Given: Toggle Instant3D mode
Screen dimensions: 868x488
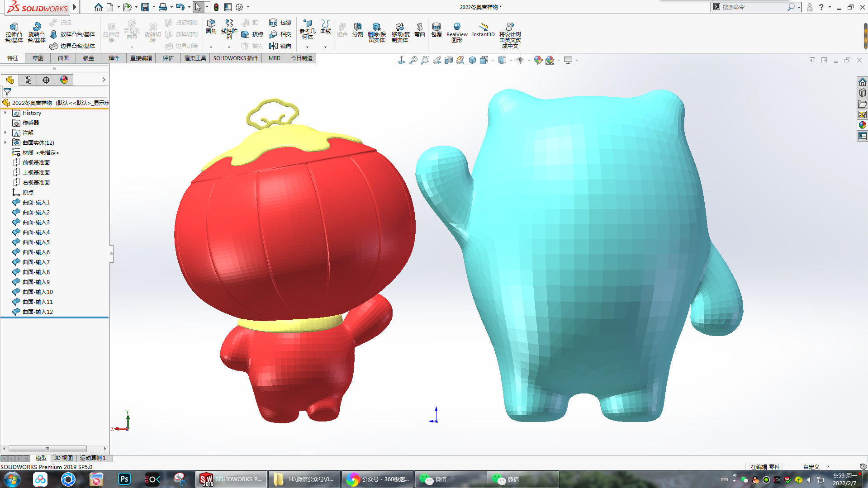Looking at the screenshot, I should [483, 29].
